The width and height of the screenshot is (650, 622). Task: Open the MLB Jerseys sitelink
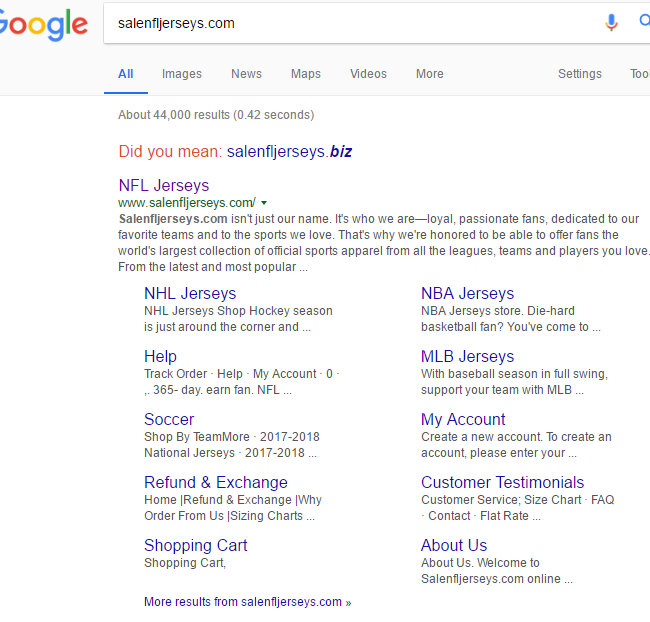point(467,356)
